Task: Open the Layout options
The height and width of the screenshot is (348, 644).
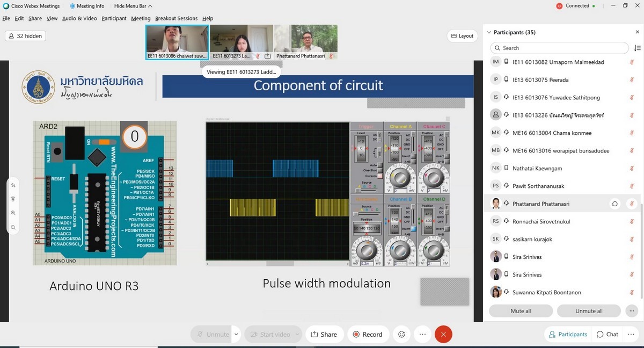Action: [462, 36]
